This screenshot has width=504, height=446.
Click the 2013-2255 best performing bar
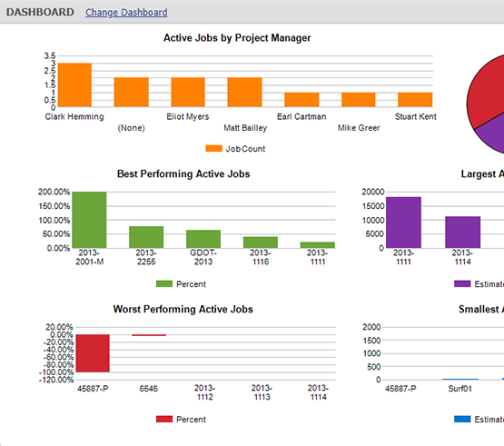point(146,237)
